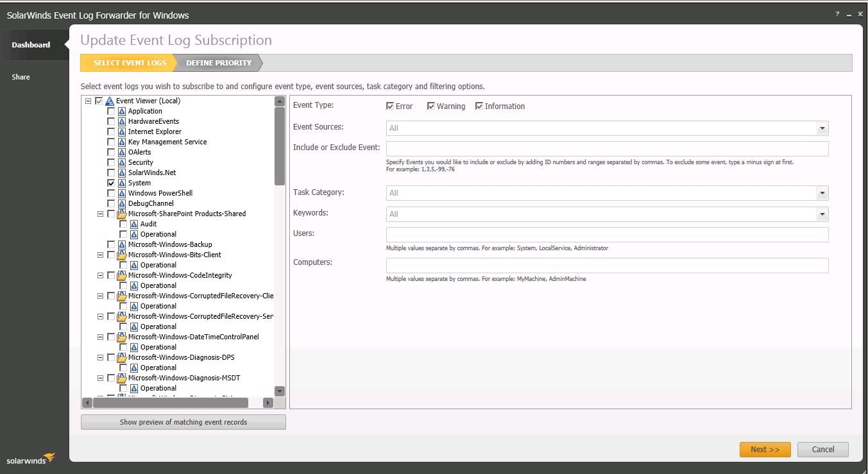Collapse the Microsoft-Windows-Bits-Client node
The width and height of the screenshot is (868, 474).
(100, 255)
